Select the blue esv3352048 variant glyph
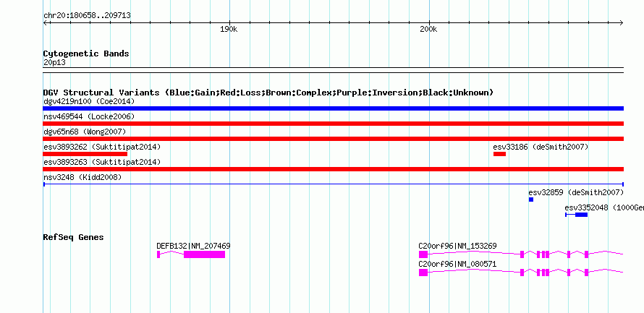 [x=577, y=215]
